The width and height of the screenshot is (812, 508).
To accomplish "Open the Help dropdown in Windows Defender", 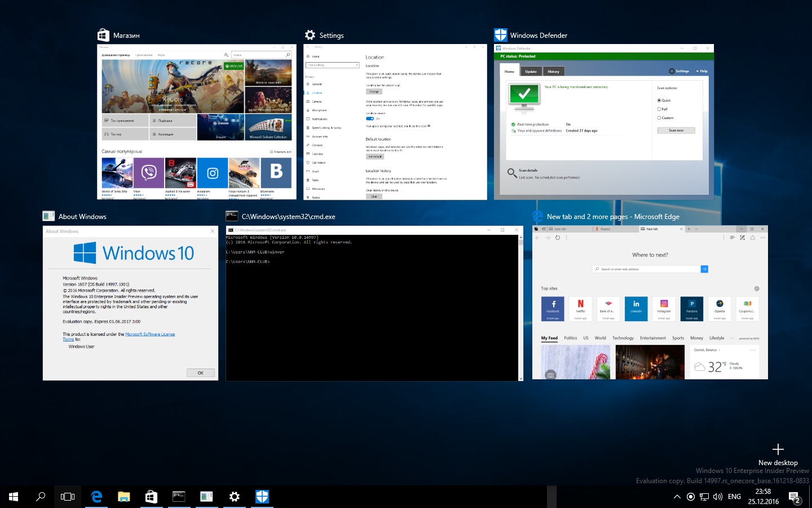I will (702, 71).
